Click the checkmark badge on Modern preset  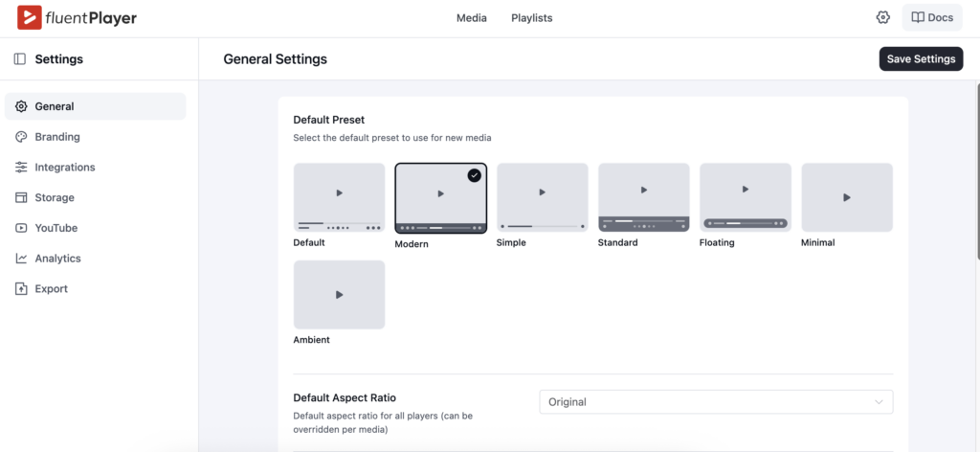[x=475, y=175]
